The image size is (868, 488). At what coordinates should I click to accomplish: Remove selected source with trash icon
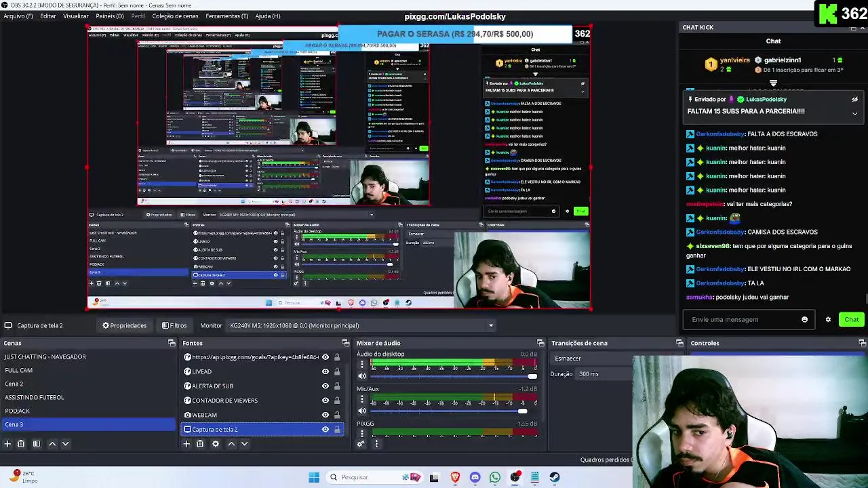[200, 444]
